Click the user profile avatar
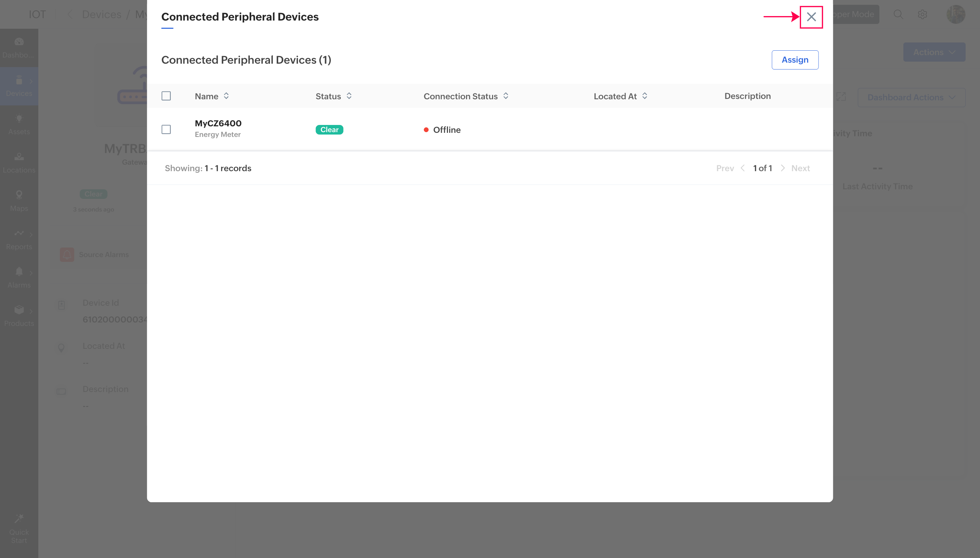This screenshot has height=558, width=980. click(x=955, y=15)
